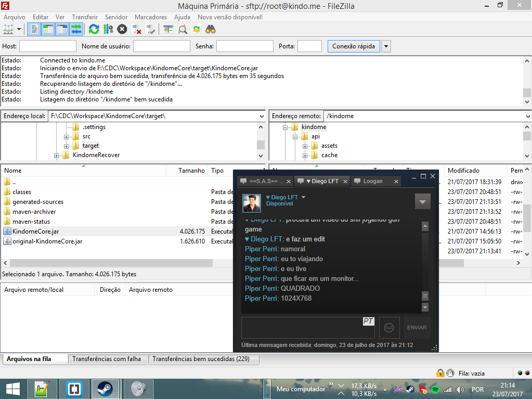The width and height of the screenshot is (532, 399).
Task: Select the .settings folder in local tree
Action: click(94, 127)
